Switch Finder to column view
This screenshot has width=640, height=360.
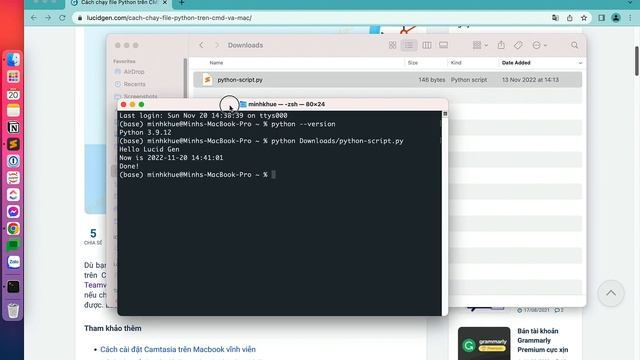tap(427, 45)
